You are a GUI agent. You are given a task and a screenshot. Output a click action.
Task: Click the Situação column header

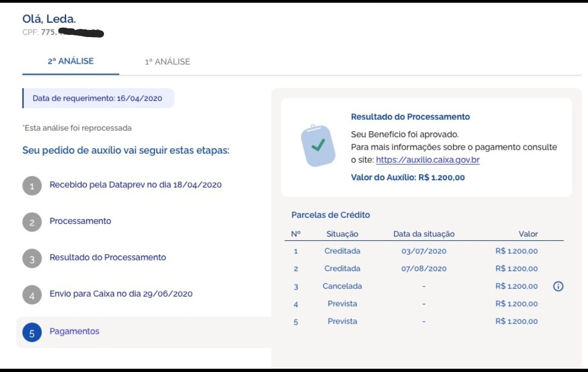(x=342, y=234)
